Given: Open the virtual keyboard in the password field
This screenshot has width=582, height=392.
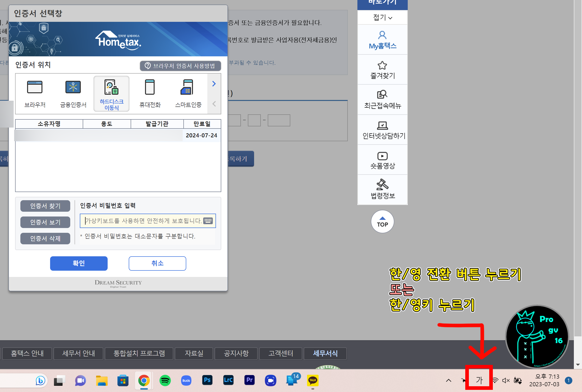Looking at the screenshot, I should coord(208,221).
